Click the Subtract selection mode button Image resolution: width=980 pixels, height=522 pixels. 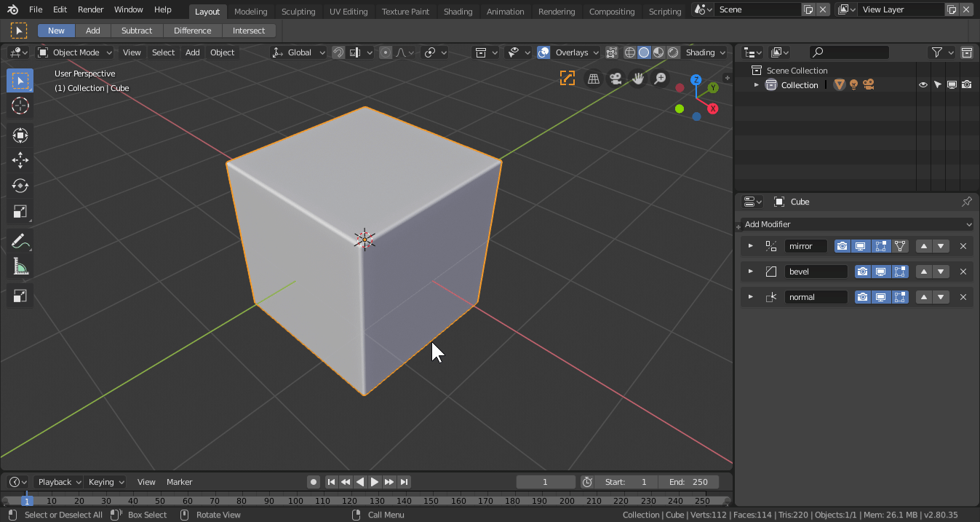[x=137, y=31]
